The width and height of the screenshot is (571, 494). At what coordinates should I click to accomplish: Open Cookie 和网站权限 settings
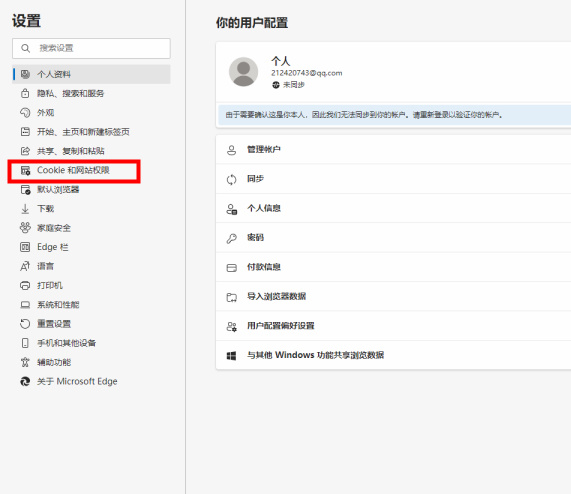pos(74,170)
